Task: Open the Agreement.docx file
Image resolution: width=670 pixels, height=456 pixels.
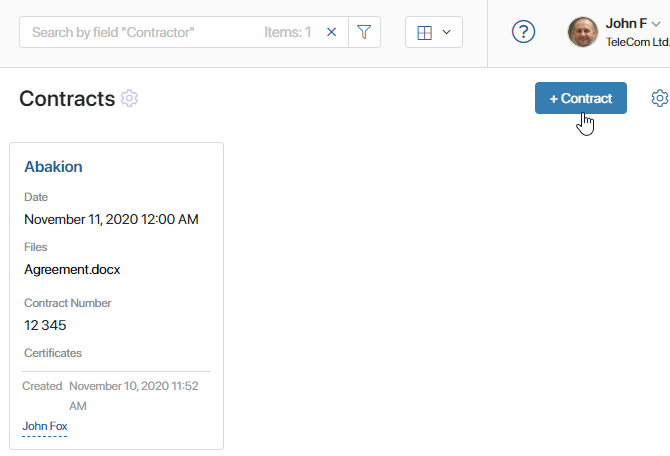Action: (x=72, y=270)
